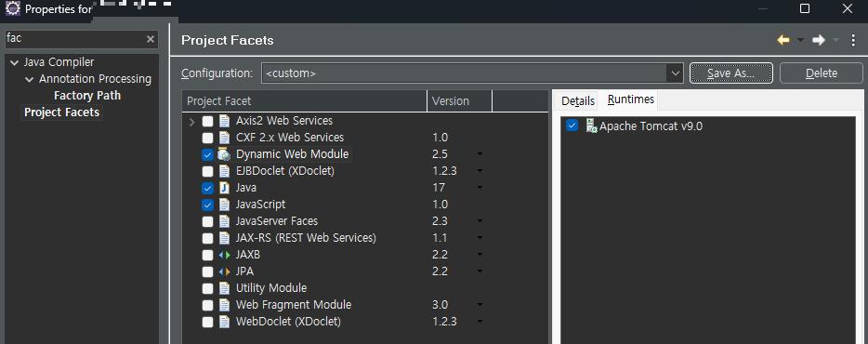Switch to the Runtimes tab
This screenshot has width=868, height=344.
pos(630,99)
